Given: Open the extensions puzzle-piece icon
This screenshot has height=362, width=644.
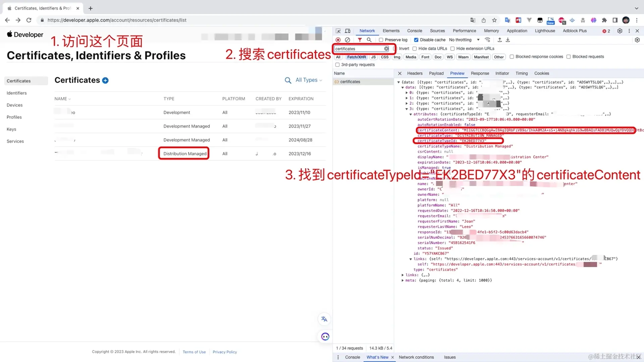Looking at the screenshot, I should 604,20.
